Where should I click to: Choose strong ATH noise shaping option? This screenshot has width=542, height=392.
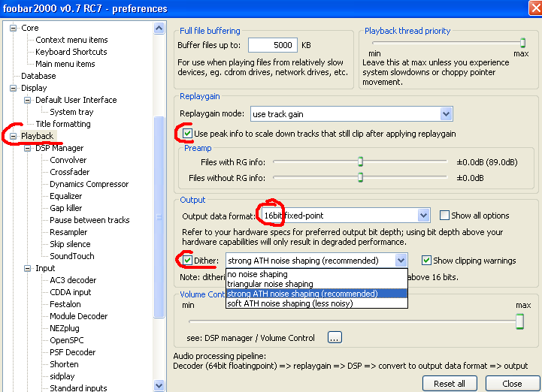point(316,294)
